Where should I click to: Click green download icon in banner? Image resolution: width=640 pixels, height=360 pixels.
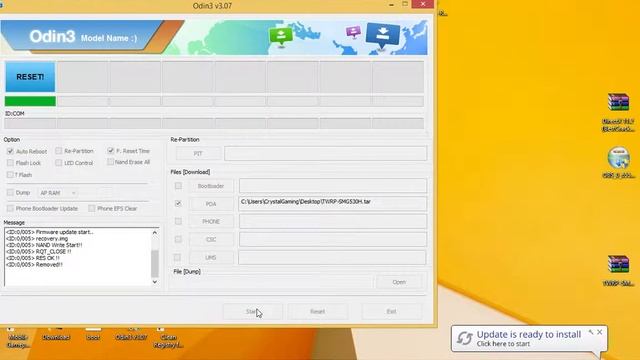point(281,36)
